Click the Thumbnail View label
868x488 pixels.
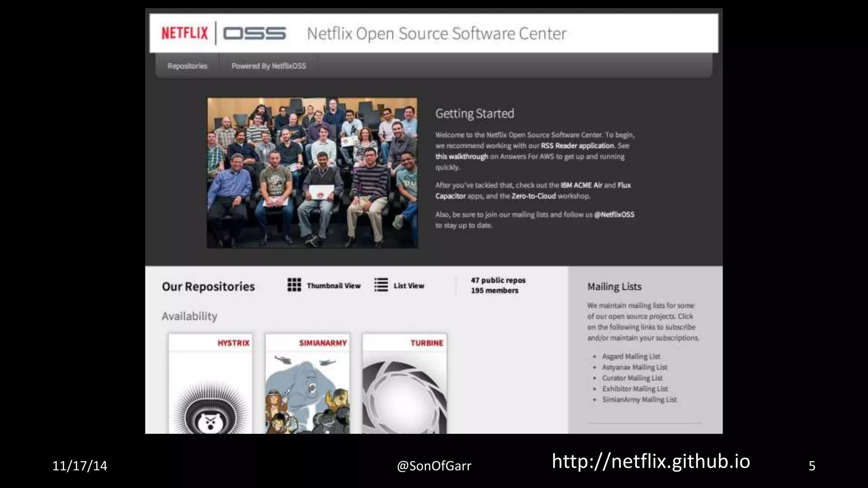click(334, 286)
